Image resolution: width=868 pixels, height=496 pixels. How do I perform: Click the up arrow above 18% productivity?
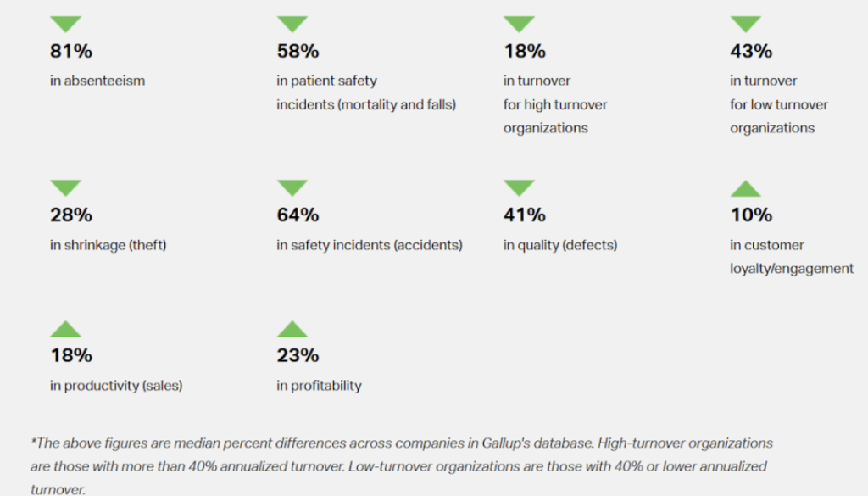coord(66,328)
